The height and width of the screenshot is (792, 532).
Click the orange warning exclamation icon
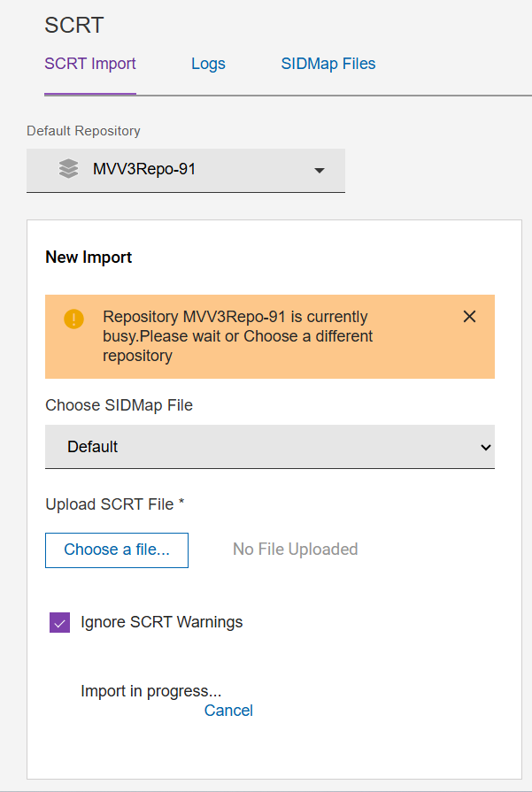pyautogui.click(x=73, y=319)
